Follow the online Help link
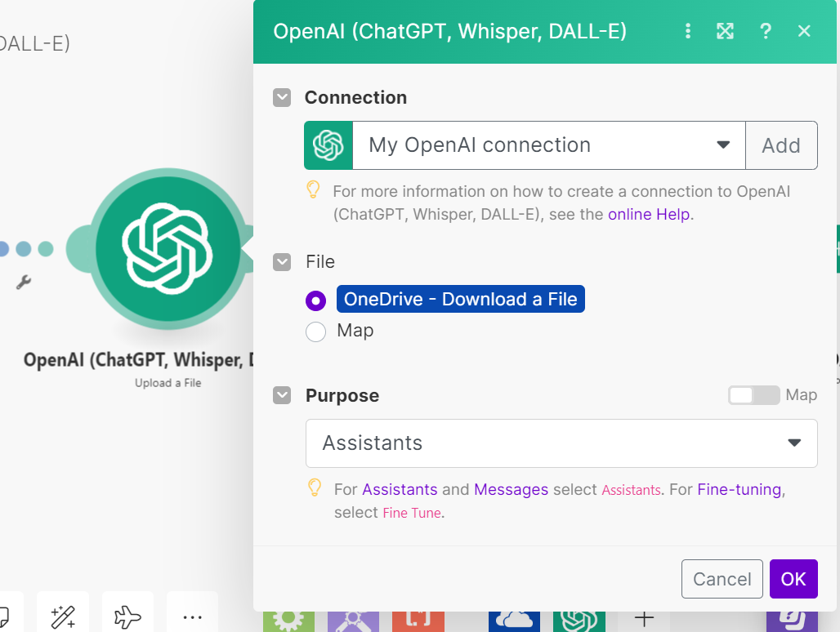 click(649, 215)
